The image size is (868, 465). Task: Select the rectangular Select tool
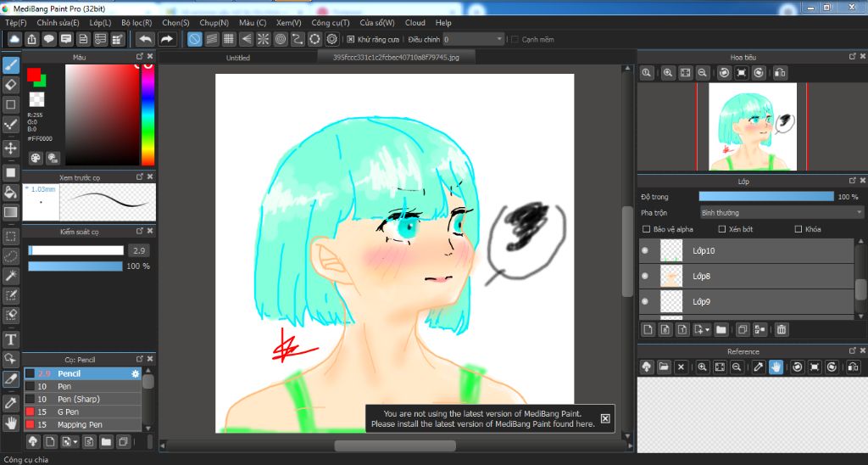coord(10,237)
